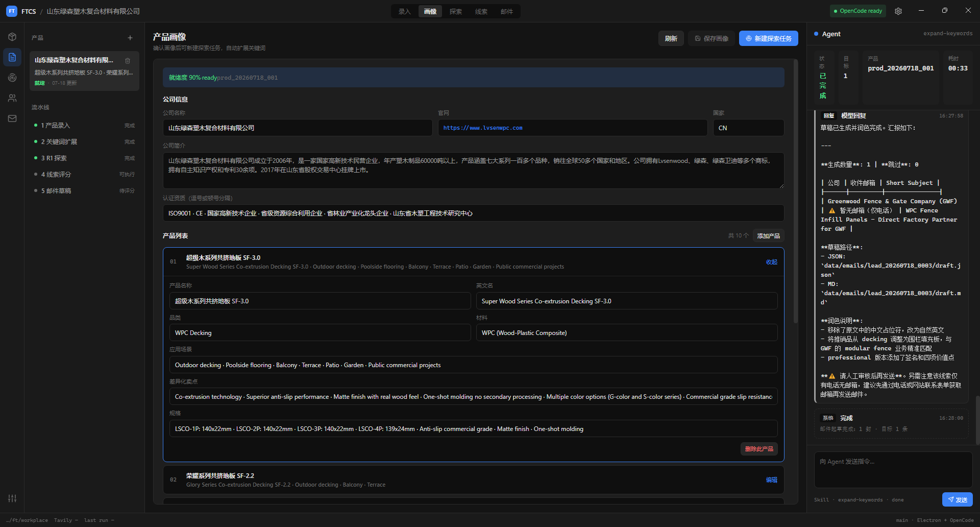Click the OpenCode ready status badge
The width and height of the screenshot is (980, 527).
857,11
